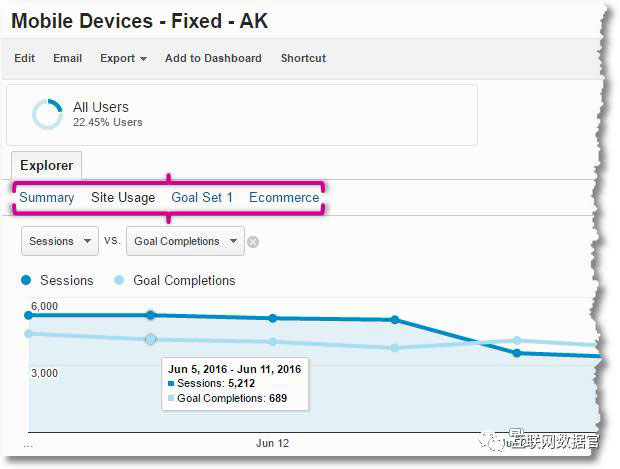Select the Site Usage metric group

pyautogui.click(x=123, y=197)
